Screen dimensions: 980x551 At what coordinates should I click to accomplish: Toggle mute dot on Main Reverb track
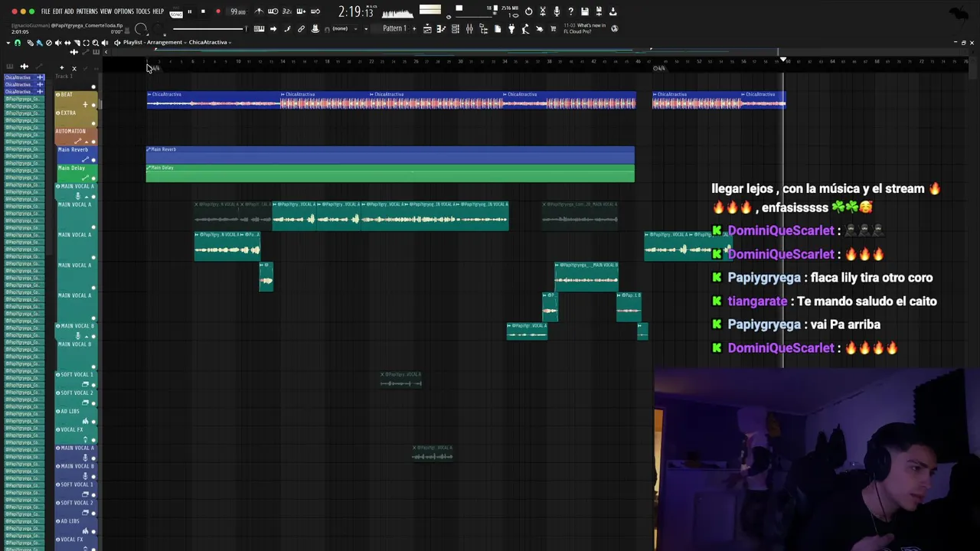coord(93,160)
